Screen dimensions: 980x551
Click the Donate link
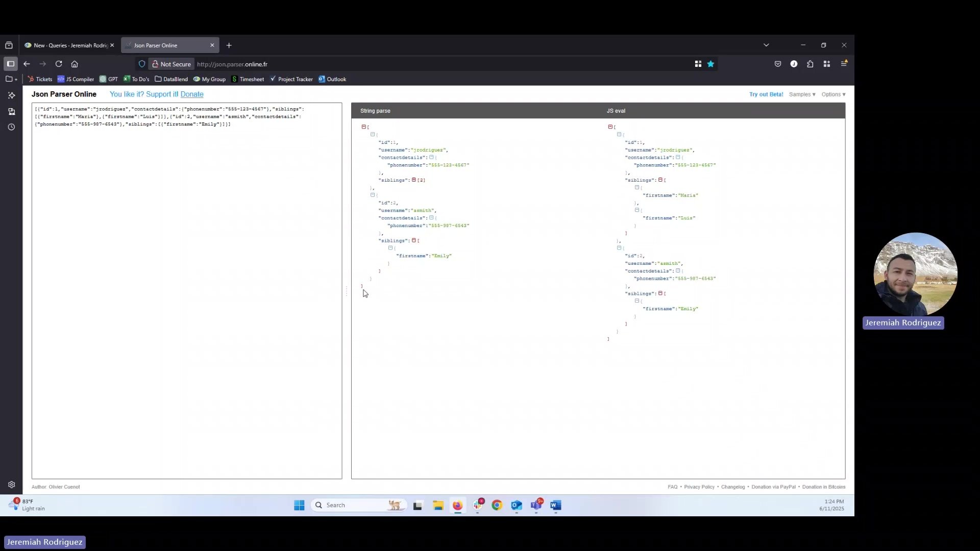pyautogui.click(x=192, y=94)
